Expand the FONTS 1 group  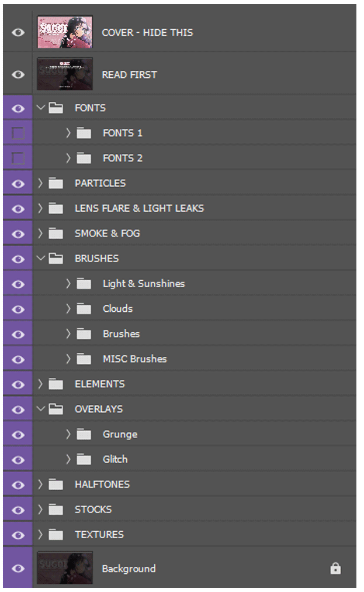click(68, 133)
